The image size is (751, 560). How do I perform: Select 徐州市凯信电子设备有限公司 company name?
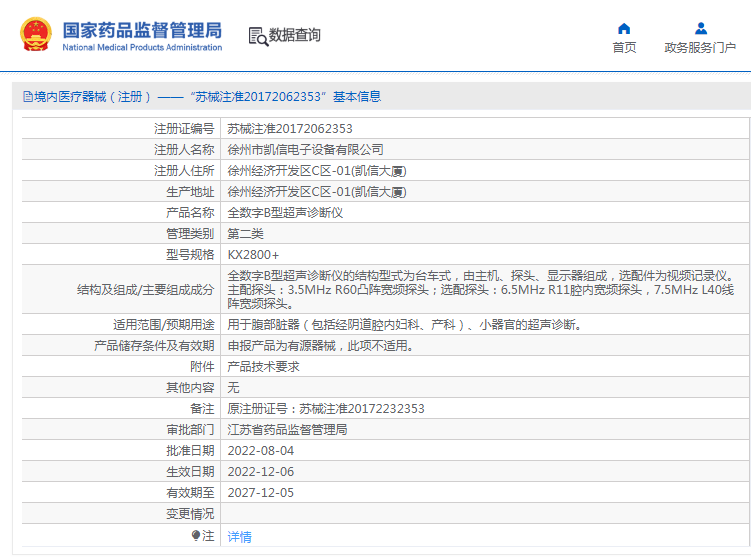(x=305, y=149)
